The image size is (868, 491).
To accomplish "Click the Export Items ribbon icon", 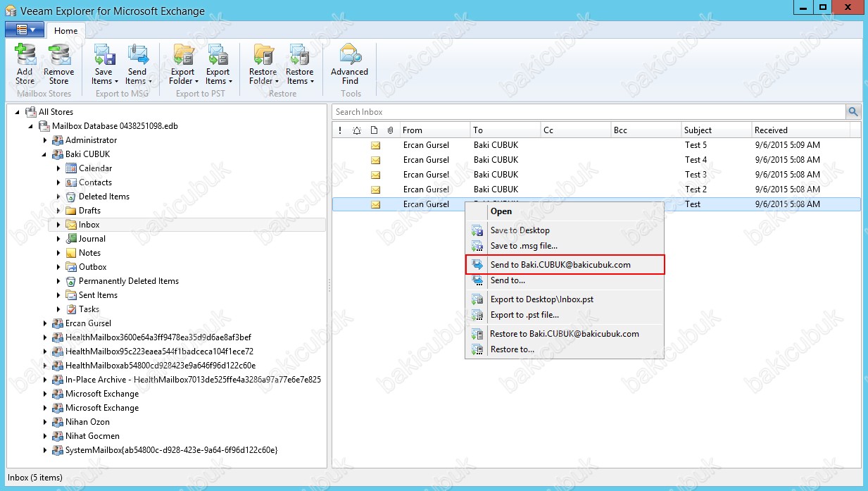I will pos(218,55).
